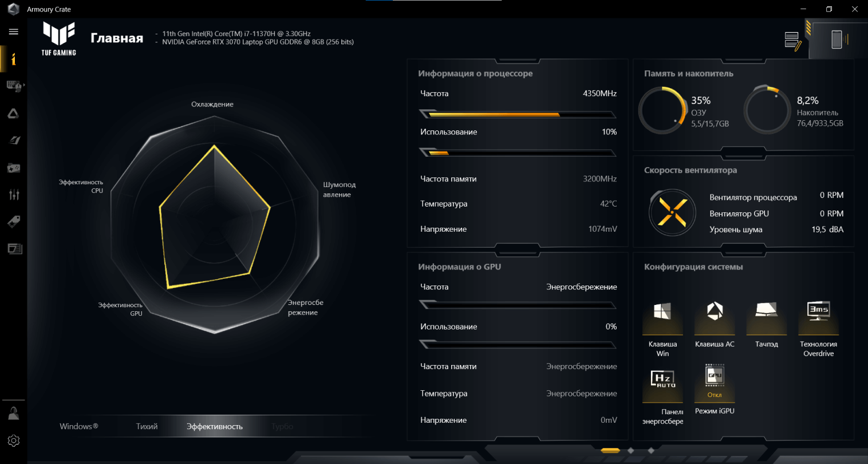Click the Информация о GPU heading
This screenshot has height=464, width=868.
459,267
